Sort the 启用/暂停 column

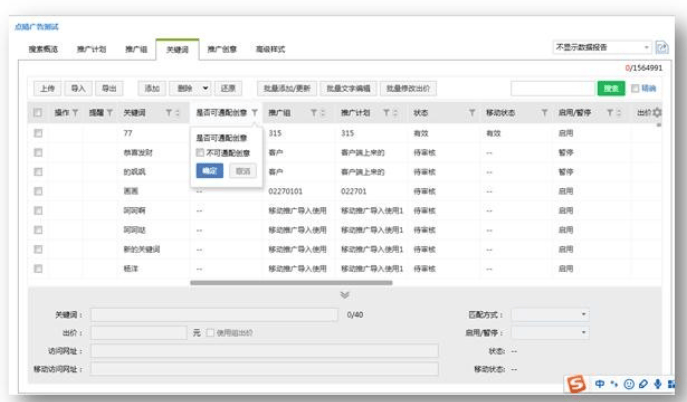(619, 113)
